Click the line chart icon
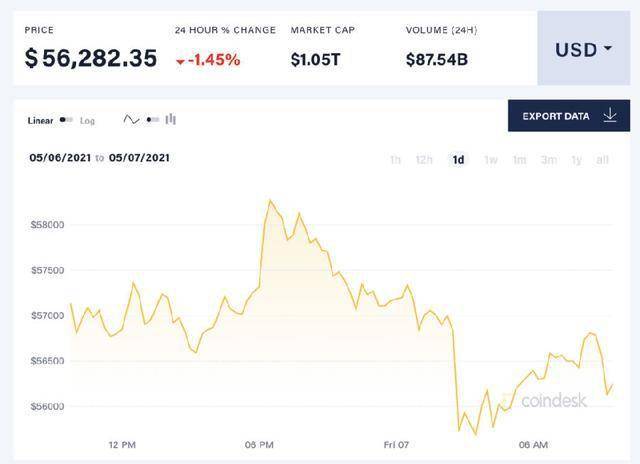Viewport: 640px width, 464px height. (x=131, y=120)
